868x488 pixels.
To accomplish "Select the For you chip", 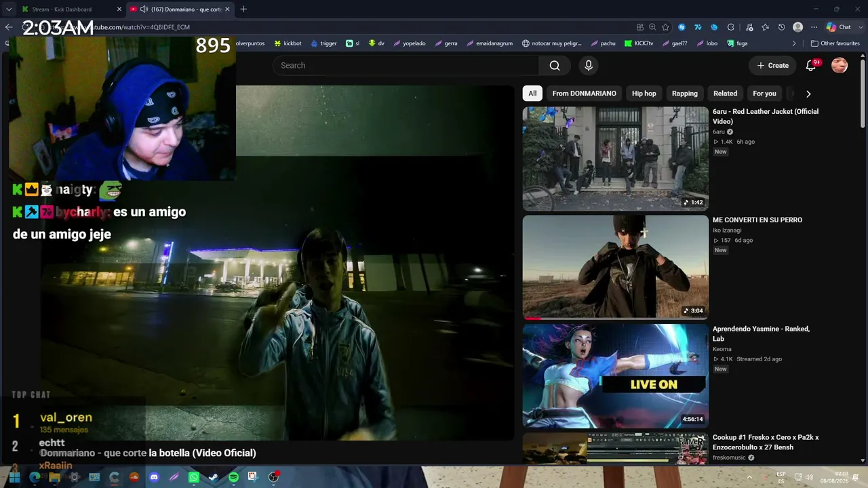I will click(764, 94).
